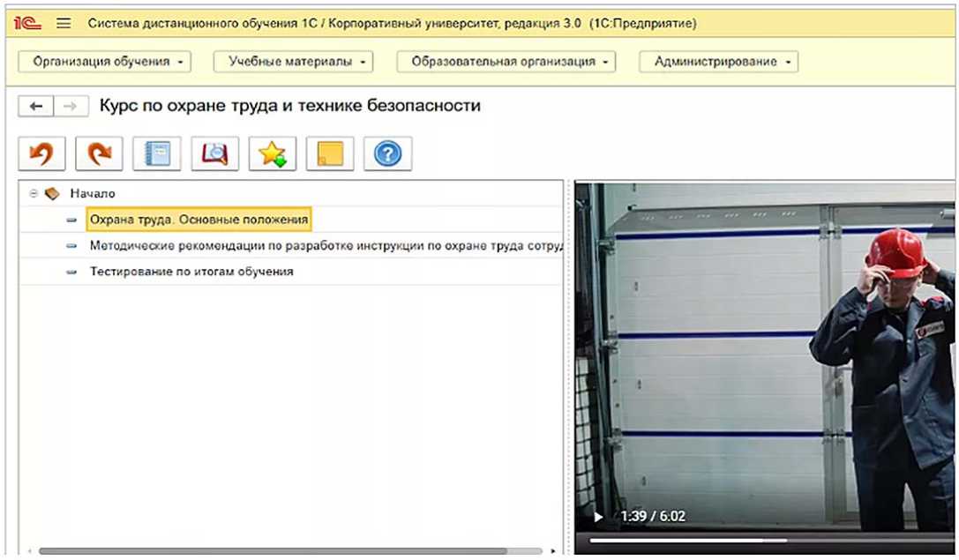Open Учебные материалы dropdown menu
This screenshot has width=959, height=560.
(x=293, y=62)
